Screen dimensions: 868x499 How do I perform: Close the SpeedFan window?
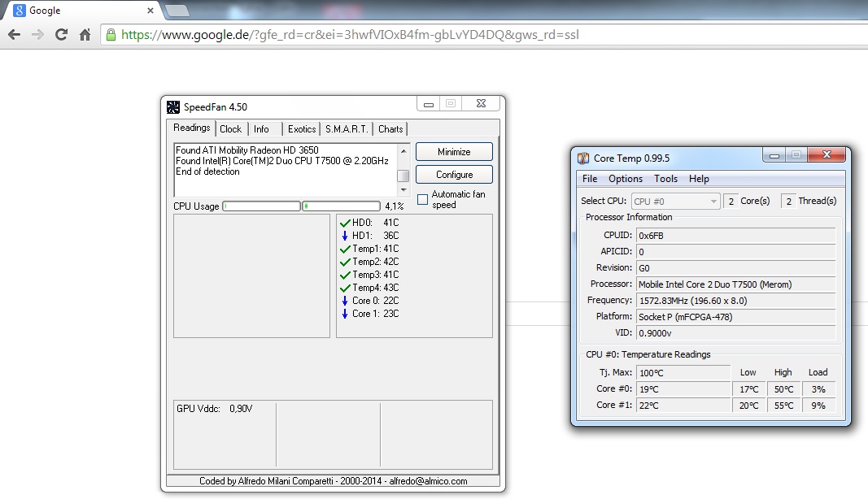pyautogui.click(x=481, y=103)
